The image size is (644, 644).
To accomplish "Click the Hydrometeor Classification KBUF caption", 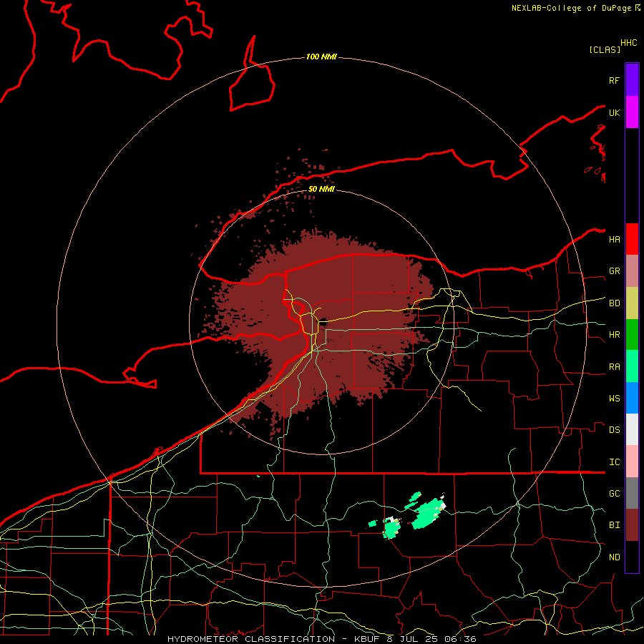I will pyautogui.click(x=321, y=639).
